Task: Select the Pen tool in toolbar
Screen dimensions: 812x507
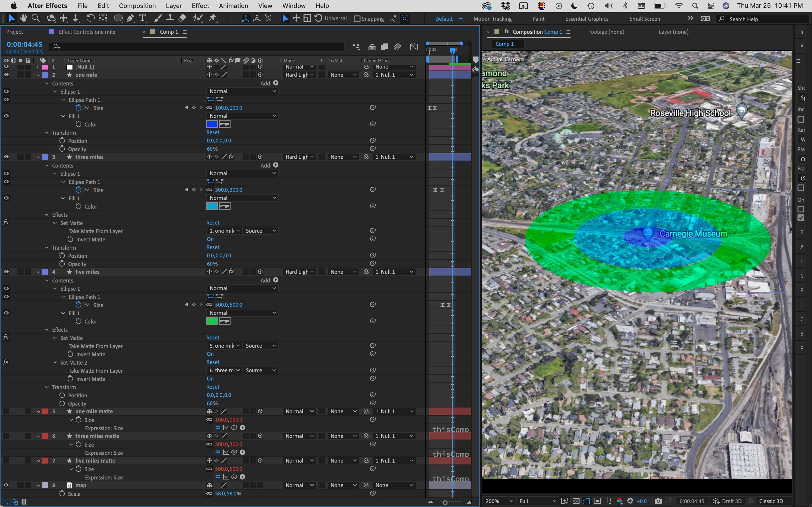Action: tap(130, 18)
